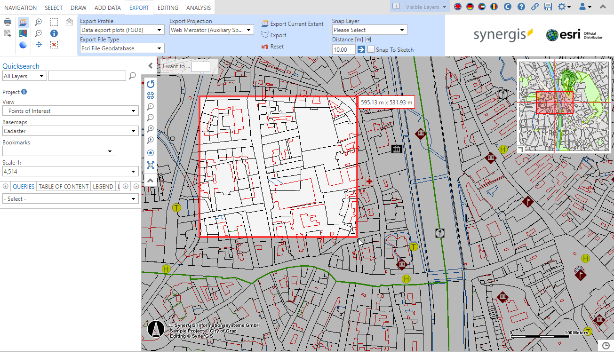Enable the Snap To Sketch checkbox

coord(371,49)
